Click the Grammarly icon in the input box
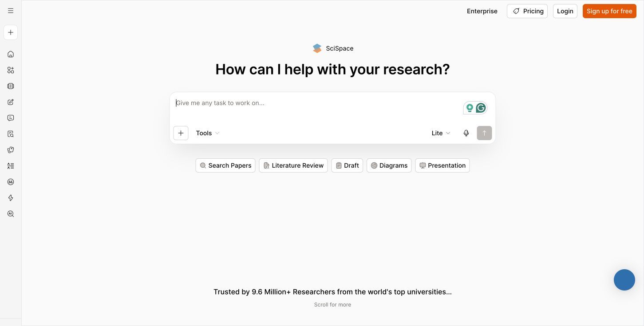 tap(481, 108)
